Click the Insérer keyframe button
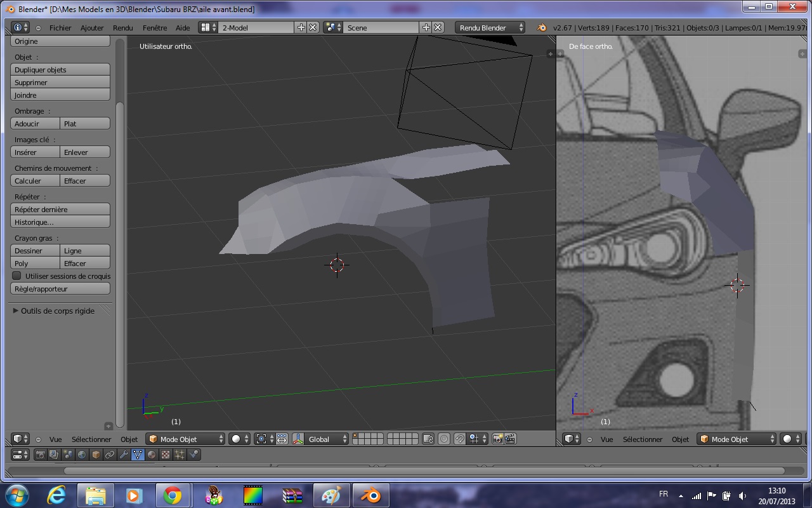 point(36,152)
